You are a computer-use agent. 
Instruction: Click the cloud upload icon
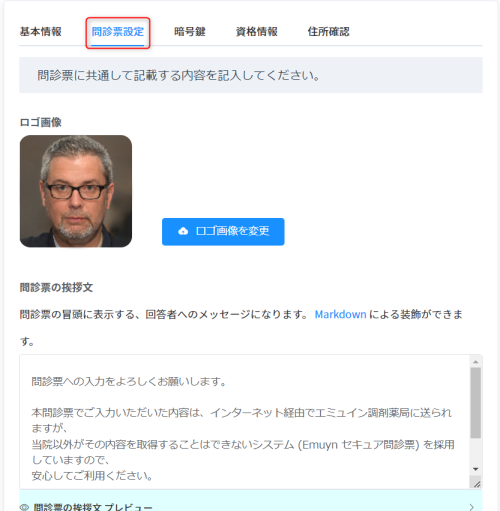click(x=183, y=231)
